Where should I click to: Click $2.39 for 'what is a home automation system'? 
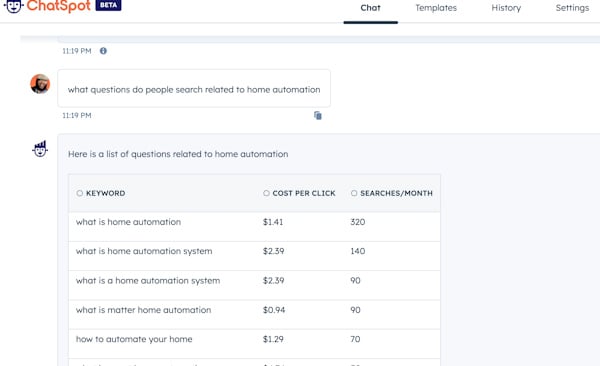[x=274, y=281]
